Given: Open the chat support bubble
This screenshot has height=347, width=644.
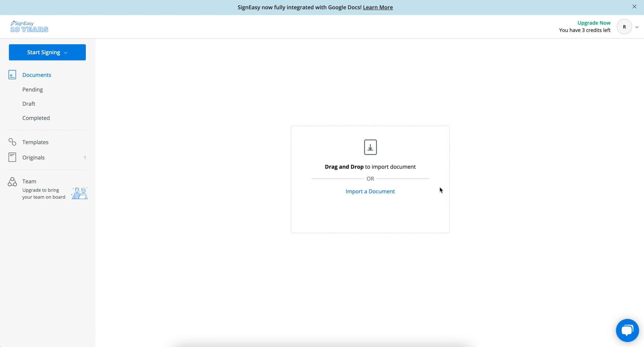Looking at the screenshot, I should (627, 330).
